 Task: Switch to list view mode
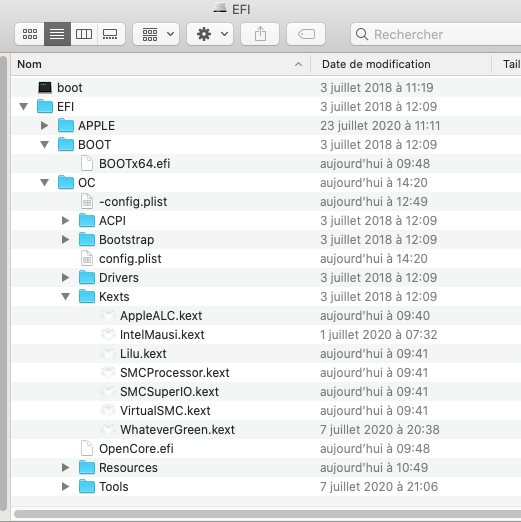point(57,34)
